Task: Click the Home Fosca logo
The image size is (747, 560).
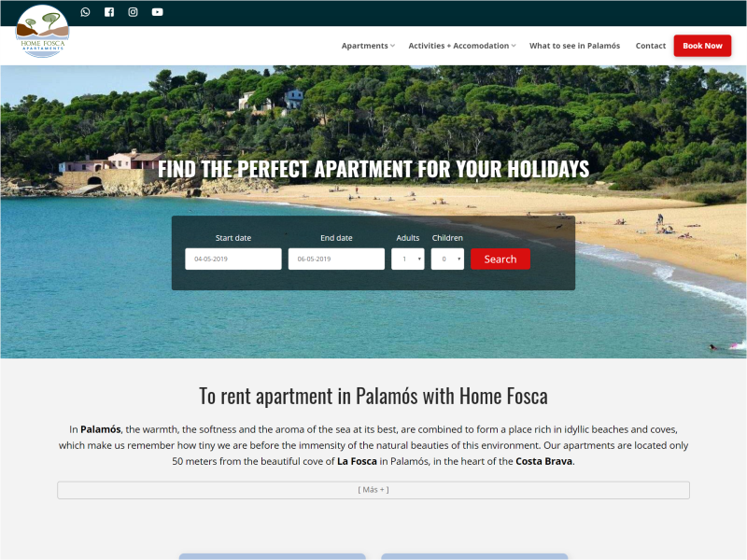Action: click(x=42, y=32)
